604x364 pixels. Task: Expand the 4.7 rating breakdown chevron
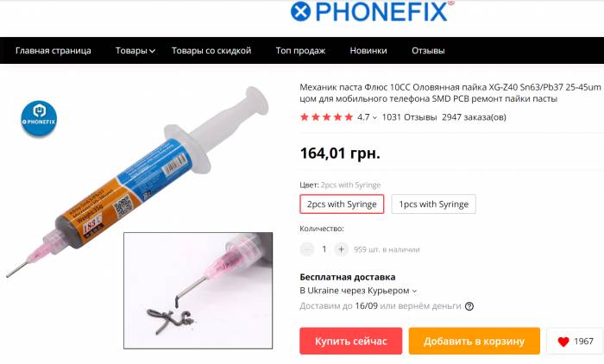[x=374, y=118]
